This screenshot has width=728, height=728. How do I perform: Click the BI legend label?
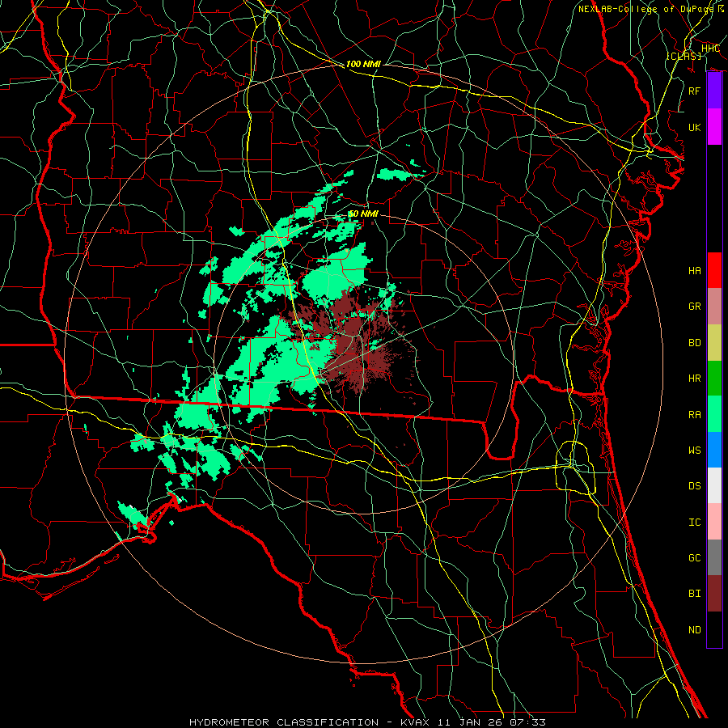694,594
